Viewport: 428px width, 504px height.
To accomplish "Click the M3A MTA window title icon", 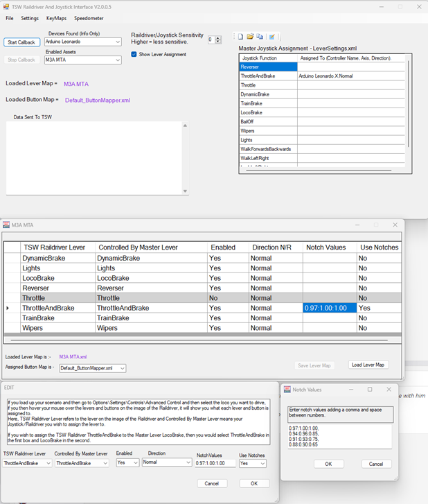I will [6, 225].
